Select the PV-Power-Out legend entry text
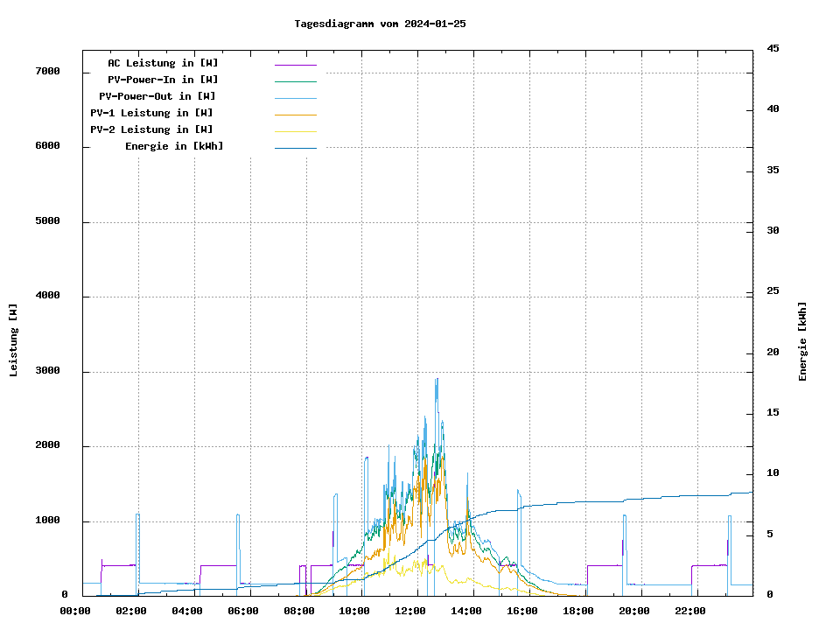 157,96
